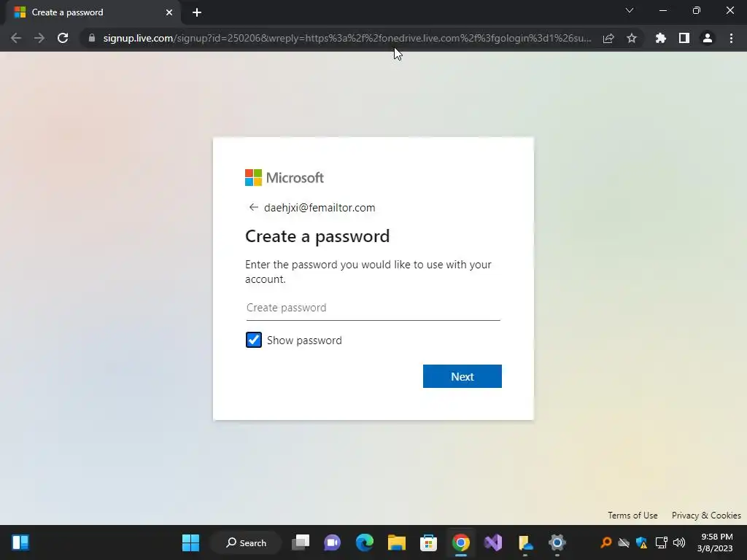Screen dimensions: 747x560
Task: Open the Chrome profile menu
Action: tap(708, 38)
